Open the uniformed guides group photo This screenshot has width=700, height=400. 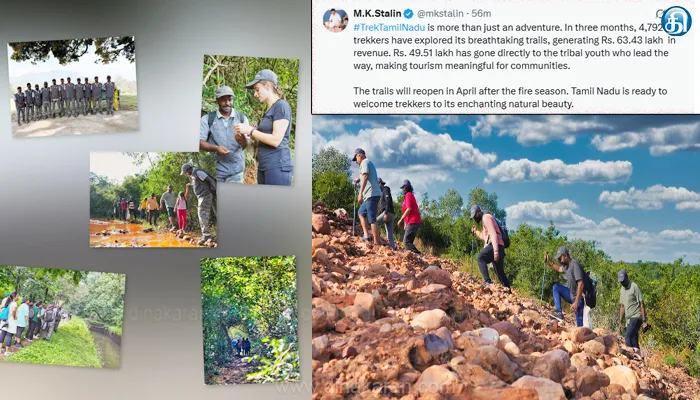73,86
